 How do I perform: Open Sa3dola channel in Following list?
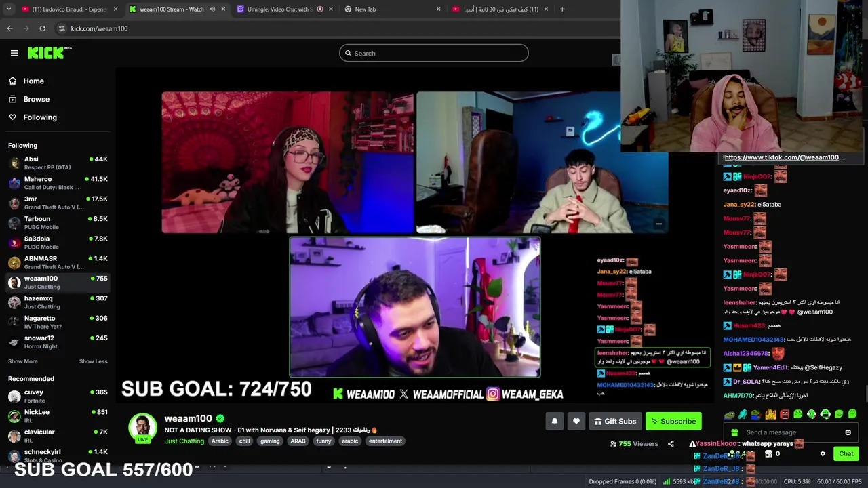[58, 243]
